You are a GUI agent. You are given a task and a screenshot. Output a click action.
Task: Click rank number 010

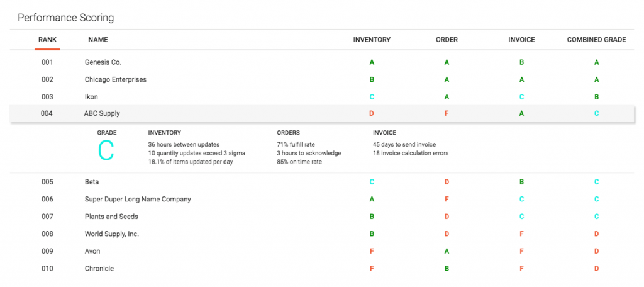tap(47, 269)
